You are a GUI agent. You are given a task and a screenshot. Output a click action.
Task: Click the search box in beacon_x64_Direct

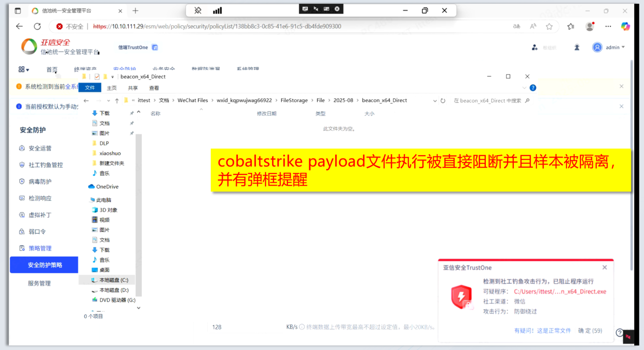[488, 100]
